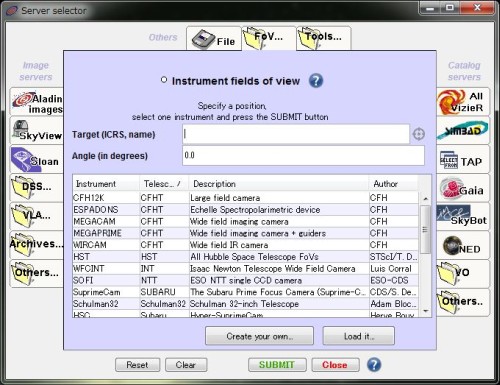The width and height of the screenshot is (500, 385).
Task: Select the NED catalog server
Action: (463, 245)
